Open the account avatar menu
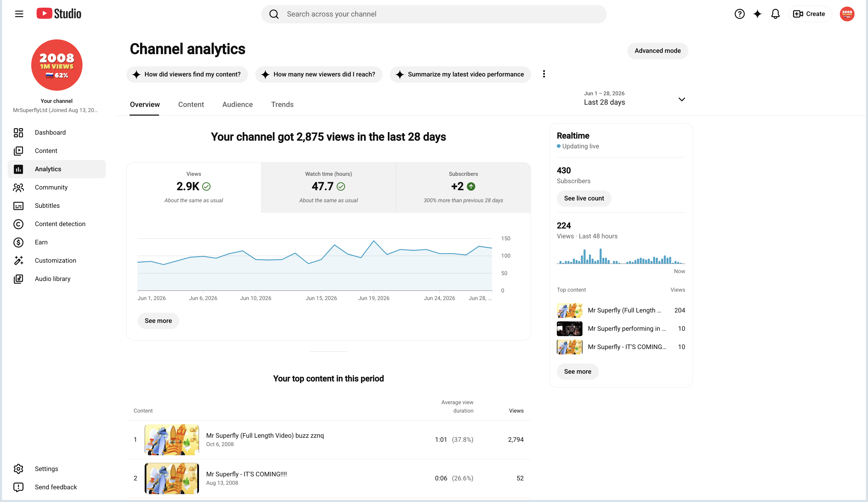 click(847, 14)
